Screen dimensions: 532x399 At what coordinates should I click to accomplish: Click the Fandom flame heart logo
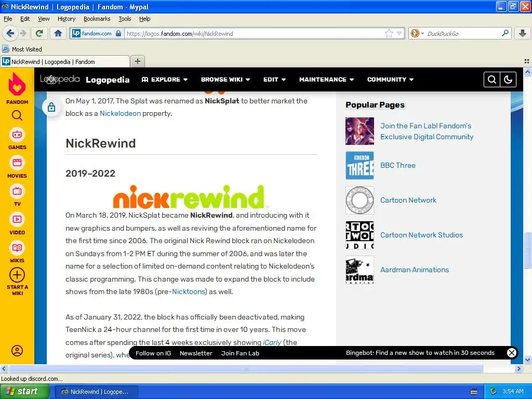click(17, 84)
